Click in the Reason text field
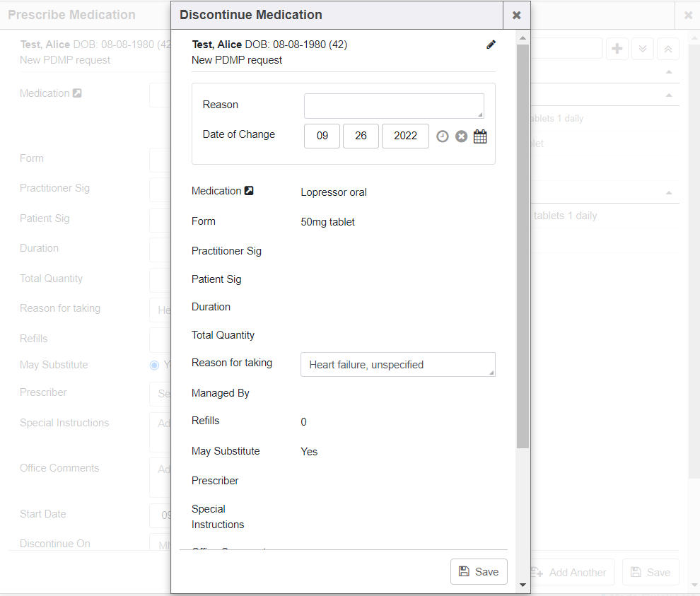Image resolution: width=700 pixels, height=596 pixels. [x=394, y=106]
